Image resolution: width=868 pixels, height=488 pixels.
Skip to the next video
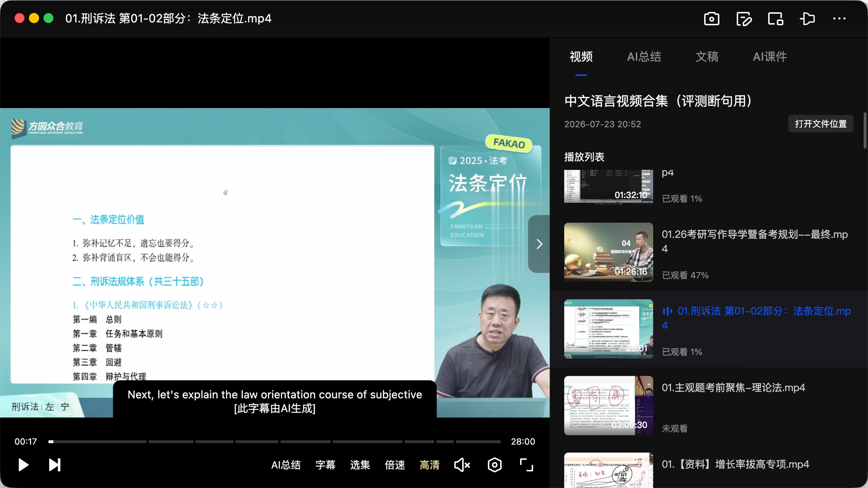(x=55, y=465)
